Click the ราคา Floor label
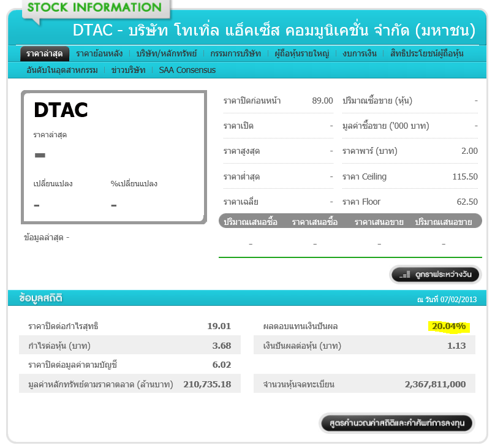Image resolution: width=495 pixels, height=448 pixels. (361, 202)
